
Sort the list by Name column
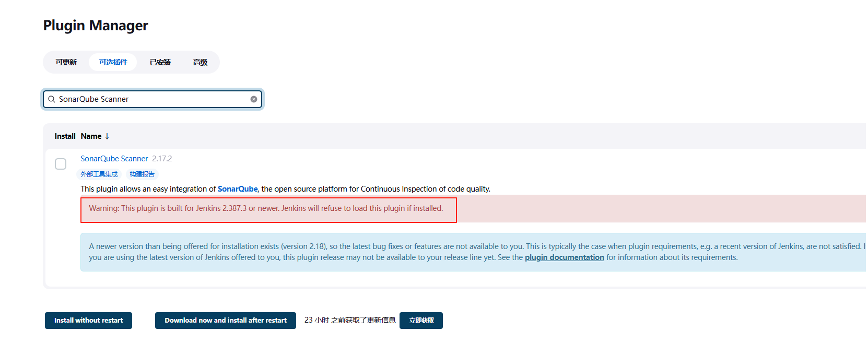(95, 136)
